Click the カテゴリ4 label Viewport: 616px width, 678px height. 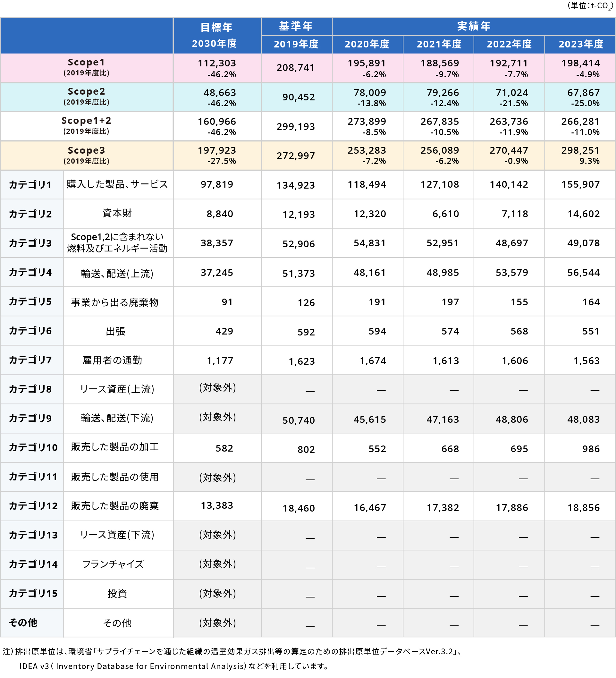(30, 273)
